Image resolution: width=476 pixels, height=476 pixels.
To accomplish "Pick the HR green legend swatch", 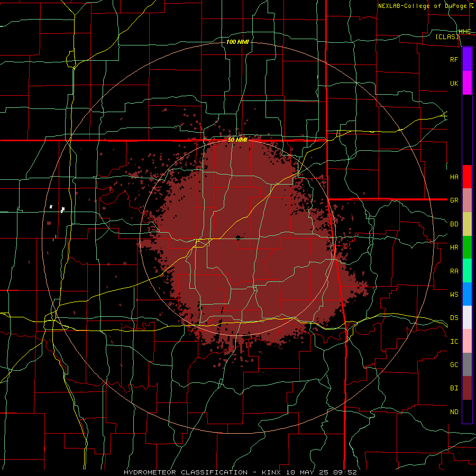I will pos(467,247).
